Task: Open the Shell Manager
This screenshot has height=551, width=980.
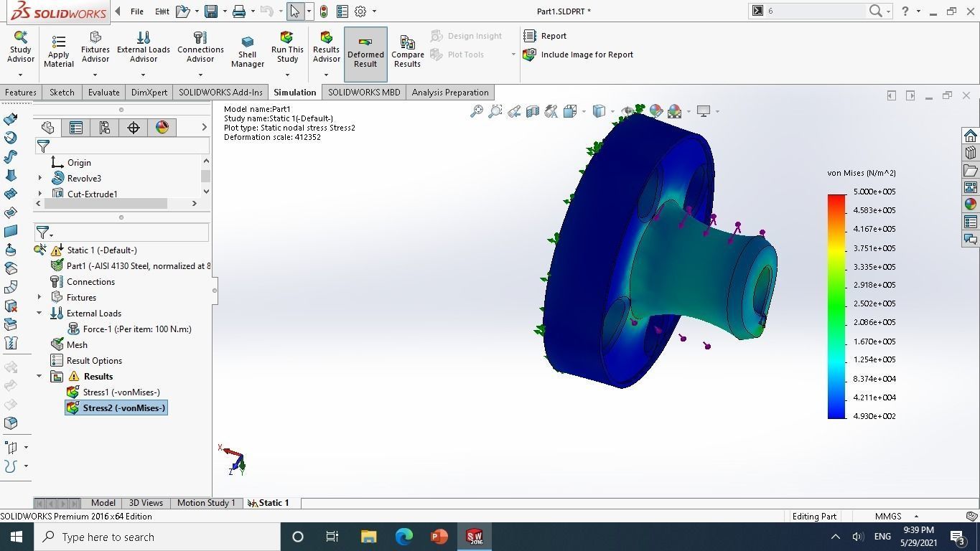Action: pyautogui.click(x=248, y=52)
